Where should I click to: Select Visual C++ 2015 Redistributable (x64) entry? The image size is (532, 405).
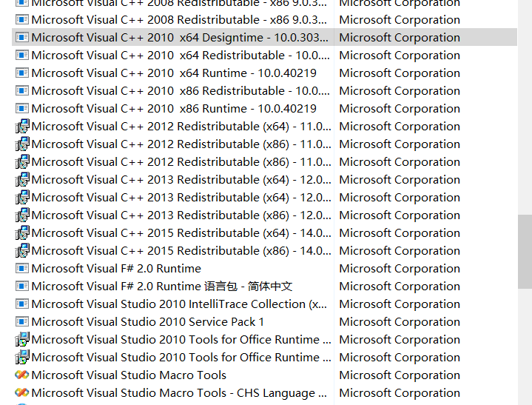pyautogui.click(x=181, y=233)
